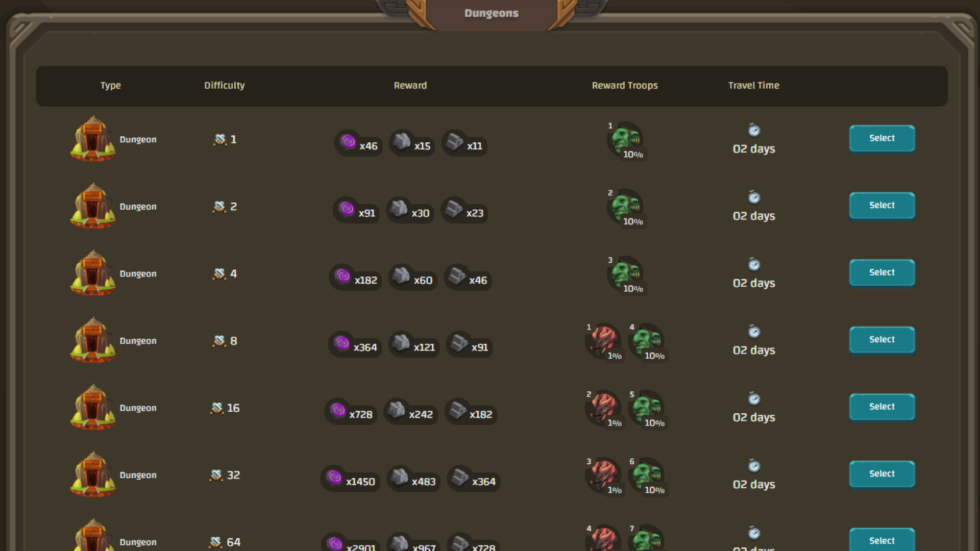Click the iron ingot x182 reward icon
Screen dimensions: 980x551
[457, 410]
